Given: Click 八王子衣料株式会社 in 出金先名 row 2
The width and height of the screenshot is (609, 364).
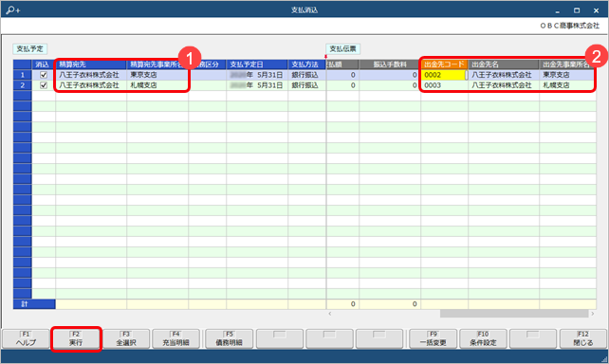Looking at the screenshot, I should 504,85.
